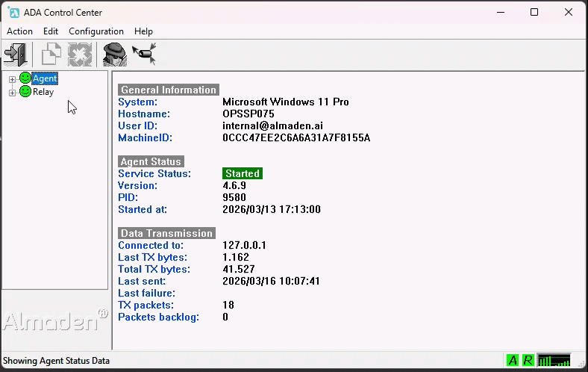
Task: Click the Packets backlog value 0
Action: point(225,317)
